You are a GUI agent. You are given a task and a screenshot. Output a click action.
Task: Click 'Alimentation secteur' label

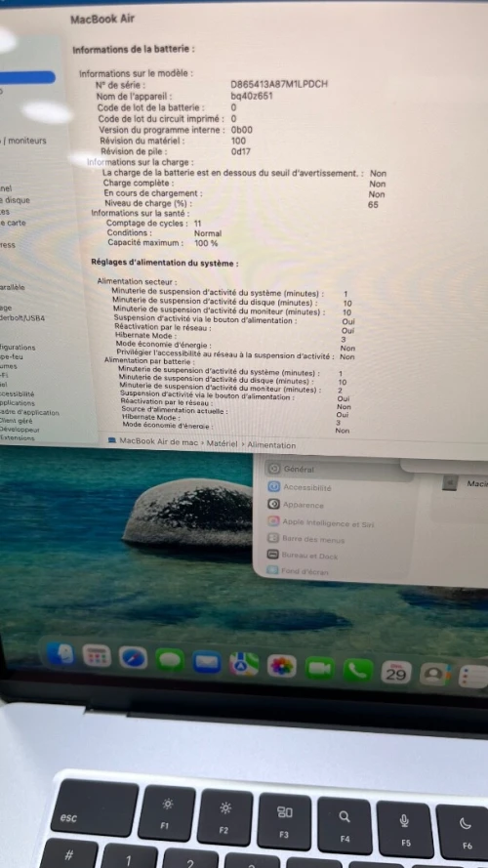[x=138, y=282]
